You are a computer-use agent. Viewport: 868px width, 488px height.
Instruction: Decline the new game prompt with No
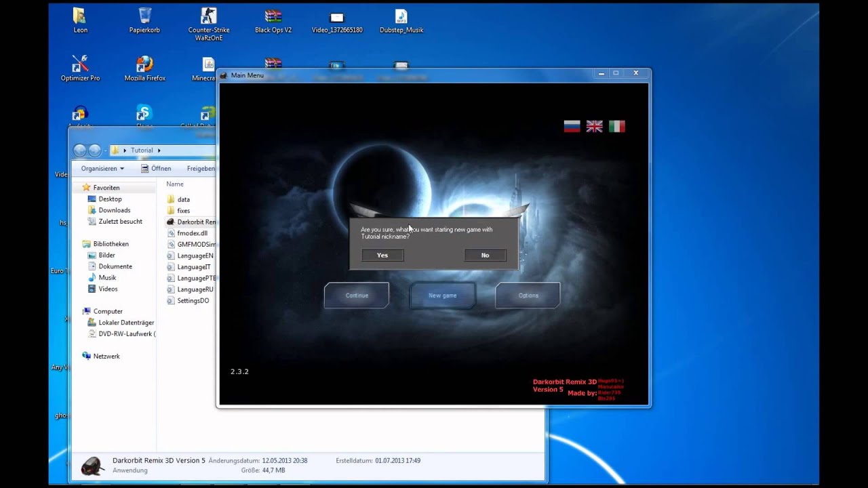[485, 255]
